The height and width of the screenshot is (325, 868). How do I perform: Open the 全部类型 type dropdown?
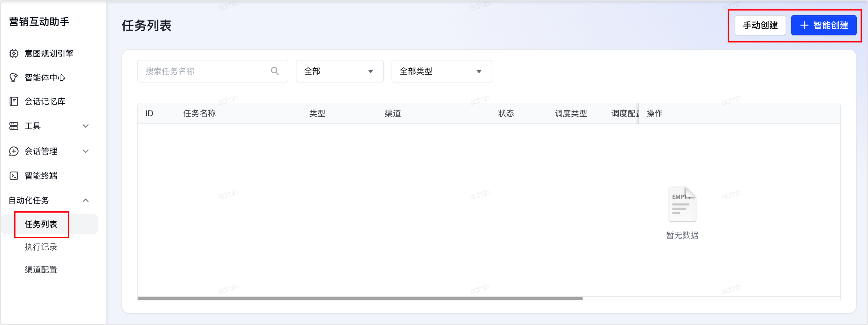click(442, 71)
